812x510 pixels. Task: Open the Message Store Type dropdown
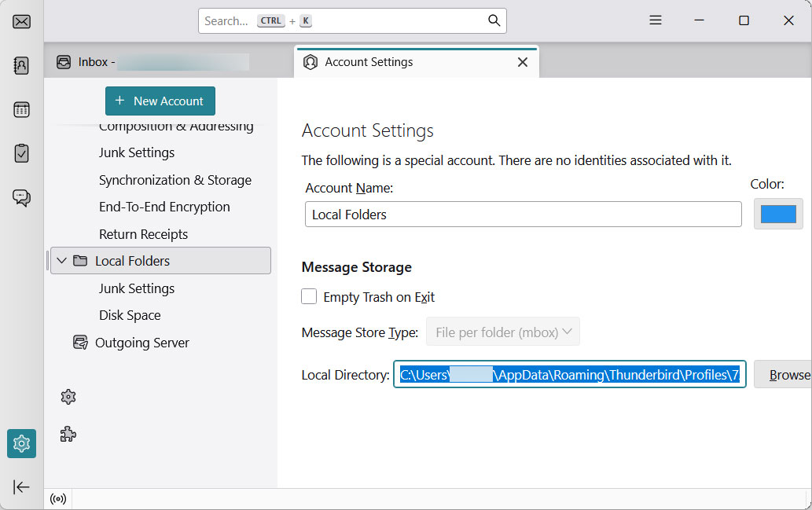point(503,332)
